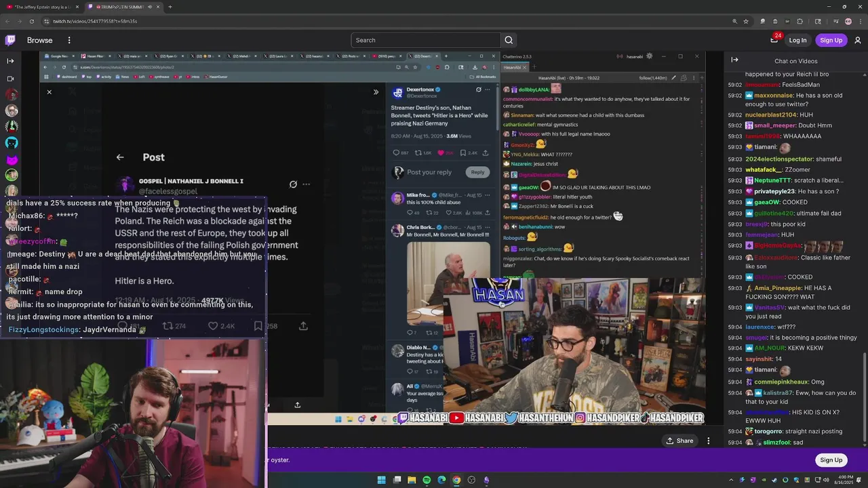Open the page zoom magnifier in the address bar
This screenshot has height=488, width=868.
pyautogui.click(x=734, y=21)
